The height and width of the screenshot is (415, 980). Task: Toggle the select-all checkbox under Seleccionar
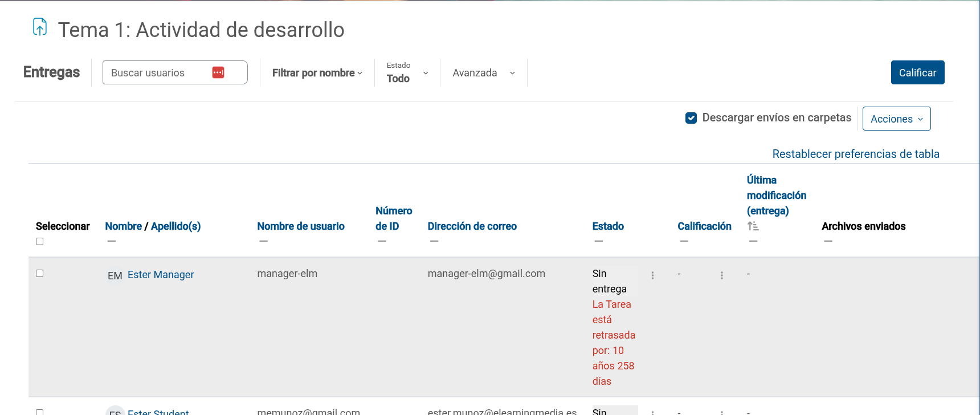(40, 242)
